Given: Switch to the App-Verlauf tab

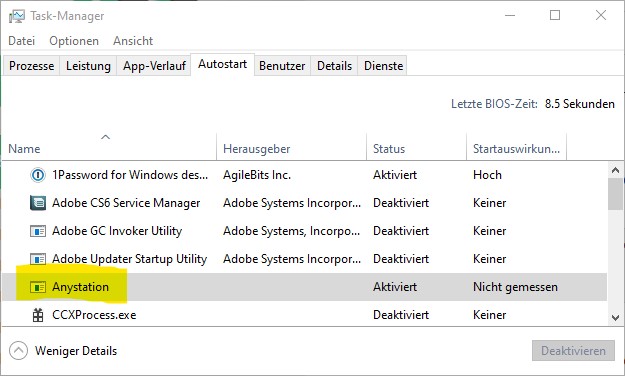Looking at the screenshot, I should (x=154, y=65).
